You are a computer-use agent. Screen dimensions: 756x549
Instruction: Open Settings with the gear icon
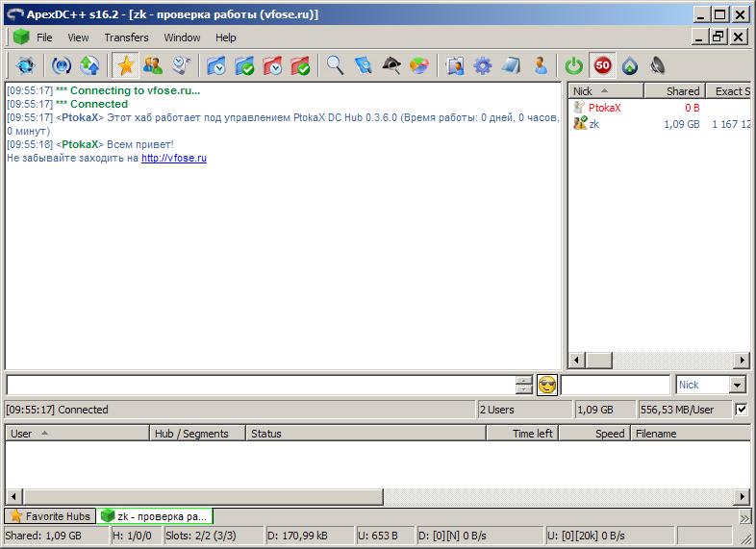[x=482, y=65]
